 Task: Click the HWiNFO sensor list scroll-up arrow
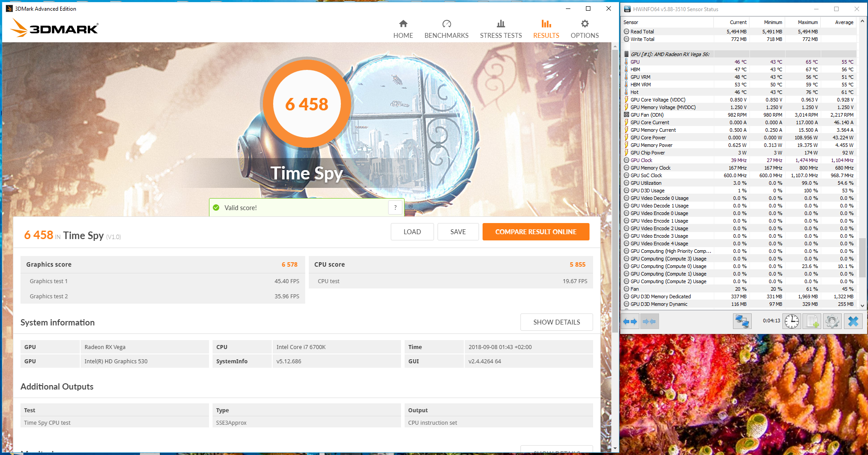(862, 21)
